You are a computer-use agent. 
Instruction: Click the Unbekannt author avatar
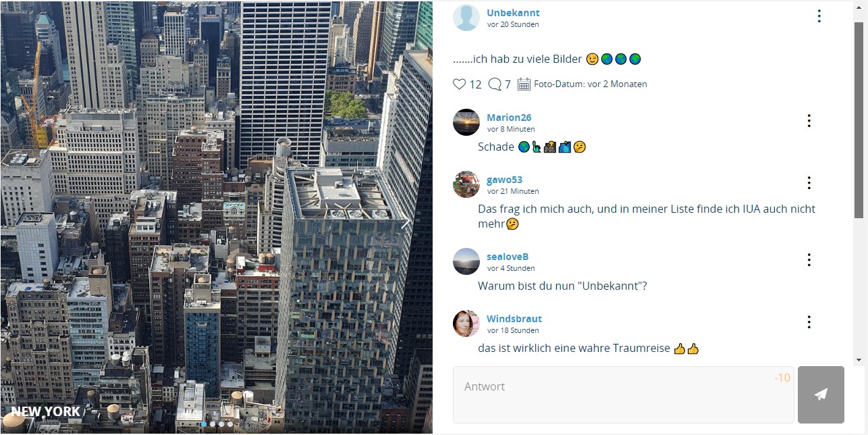tap(466, 18)
